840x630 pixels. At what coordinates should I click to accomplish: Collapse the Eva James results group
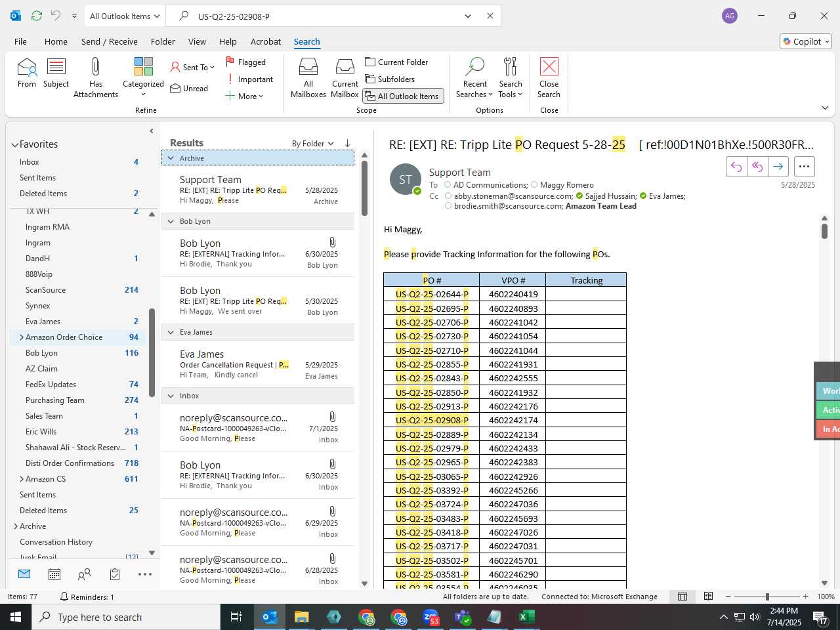pyautogui.click(x=171, y=333)
